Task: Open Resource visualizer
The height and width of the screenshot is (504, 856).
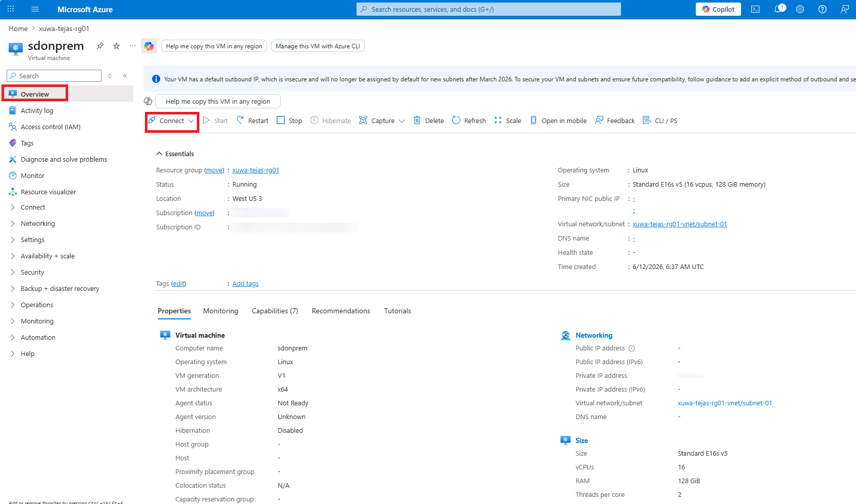Action: point(48,192)
